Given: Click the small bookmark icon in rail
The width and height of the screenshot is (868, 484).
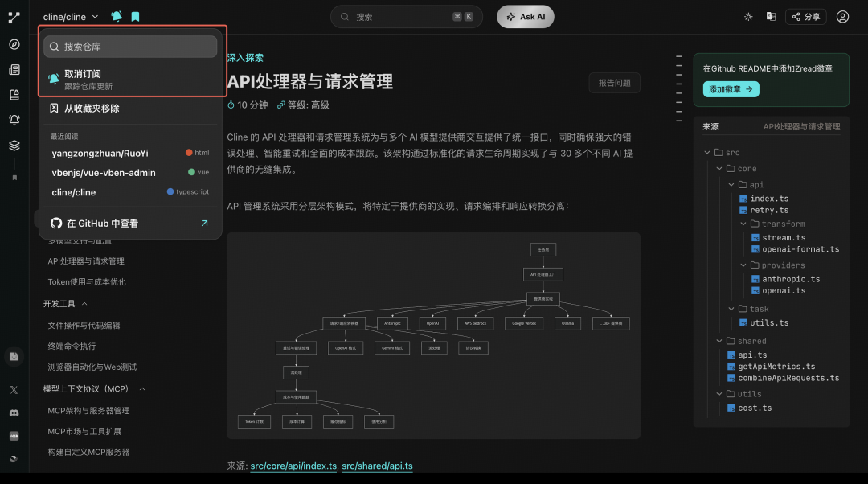Looking at the screenshot, I should click(x=14, y=178).
